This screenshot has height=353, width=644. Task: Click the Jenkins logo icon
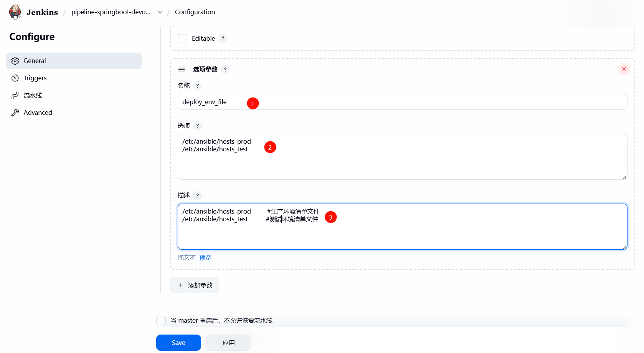coord(15,12)
